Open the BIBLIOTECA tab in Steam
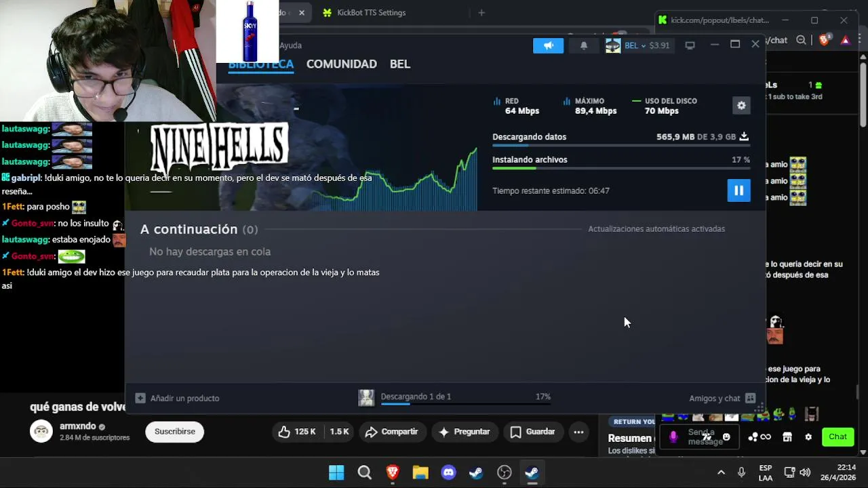 pyautogui.click(x=261, y=64)
